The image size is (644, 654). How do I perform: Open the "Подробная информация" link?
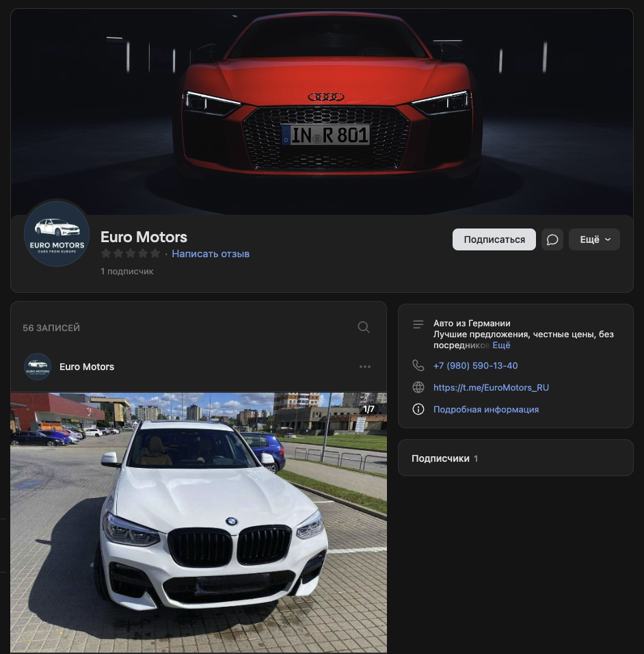[485, 409]
